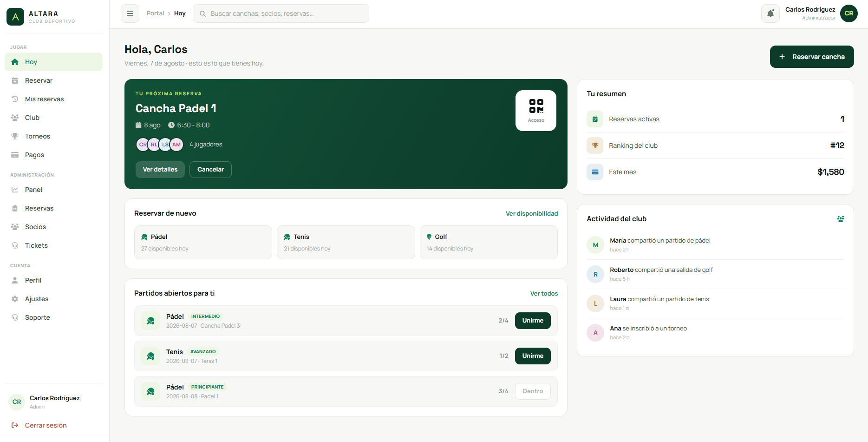Image resolution: width=868 pixels, height=442 pixels.
Task: Click the #12 ranking value
Action: tap(837, 145)
